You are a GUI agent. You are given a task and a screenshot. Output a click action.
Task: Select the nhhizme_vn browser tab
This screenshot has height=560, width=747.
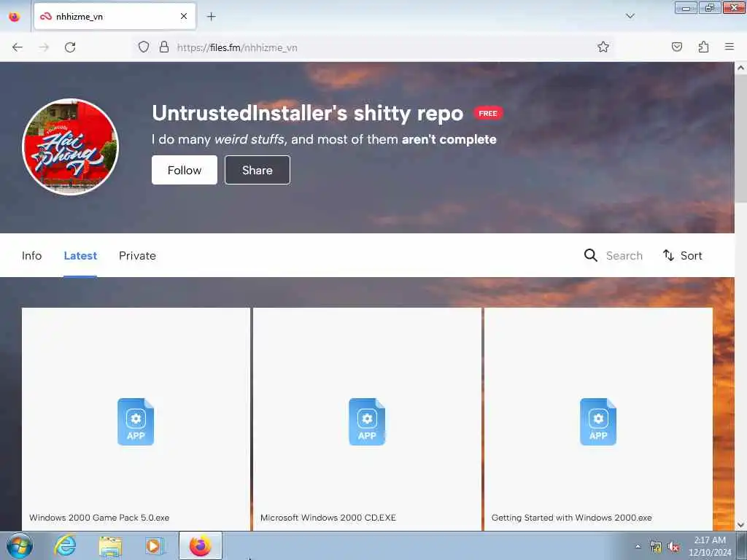click(x=115, y=16)
